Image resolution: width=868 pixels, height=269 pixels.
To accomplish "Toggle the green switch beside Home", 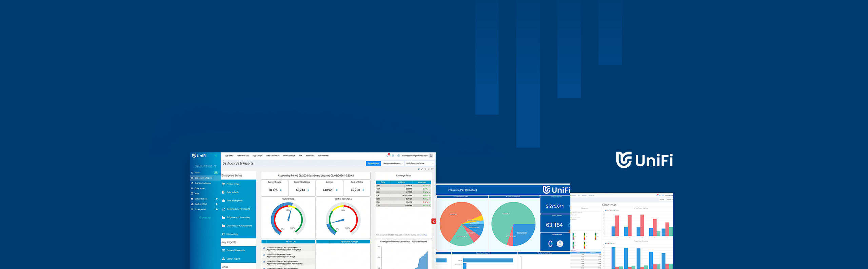I will point(216,173).
